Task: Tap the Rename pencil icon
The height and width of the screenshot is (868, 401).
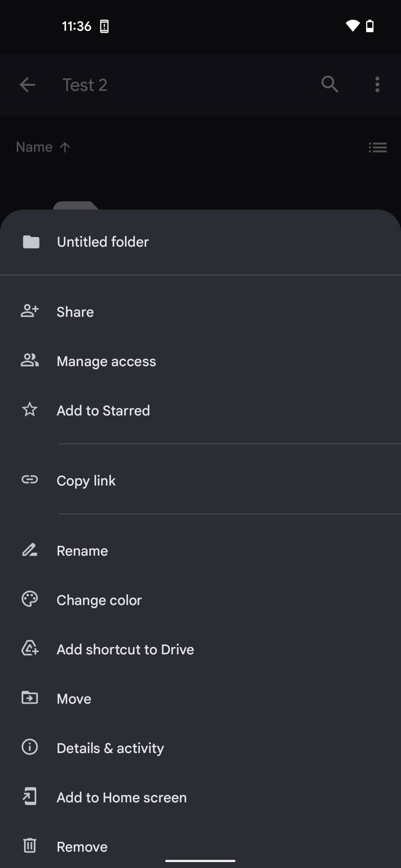Action: 29,550
